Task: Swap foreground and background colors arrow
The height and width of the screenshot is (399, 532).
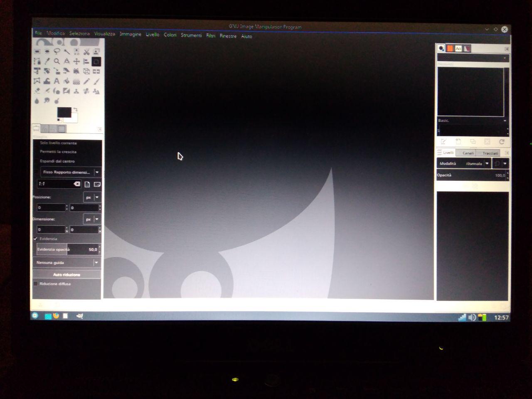Action: pyautogui.click(x=75, y=110)
